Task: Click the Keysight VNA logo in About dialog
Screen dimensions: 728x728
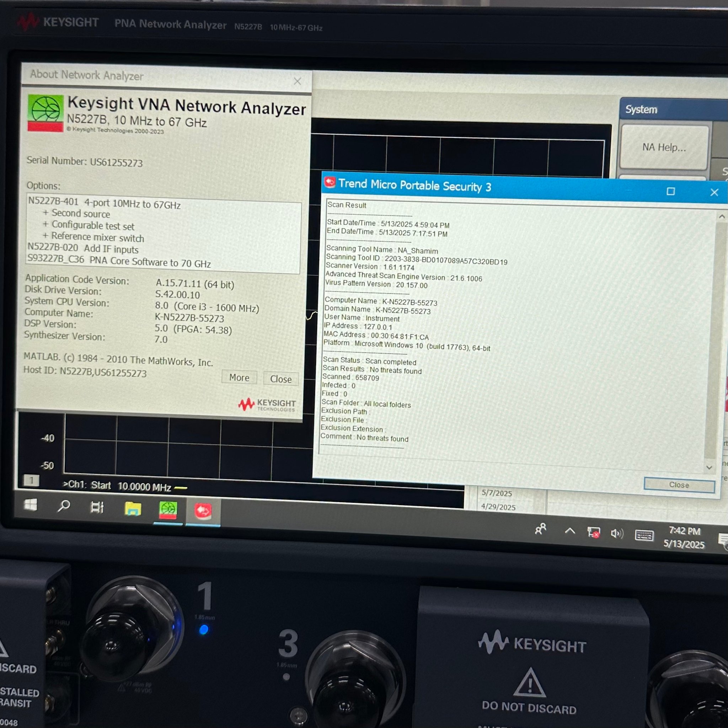Action: click(45, 113)
